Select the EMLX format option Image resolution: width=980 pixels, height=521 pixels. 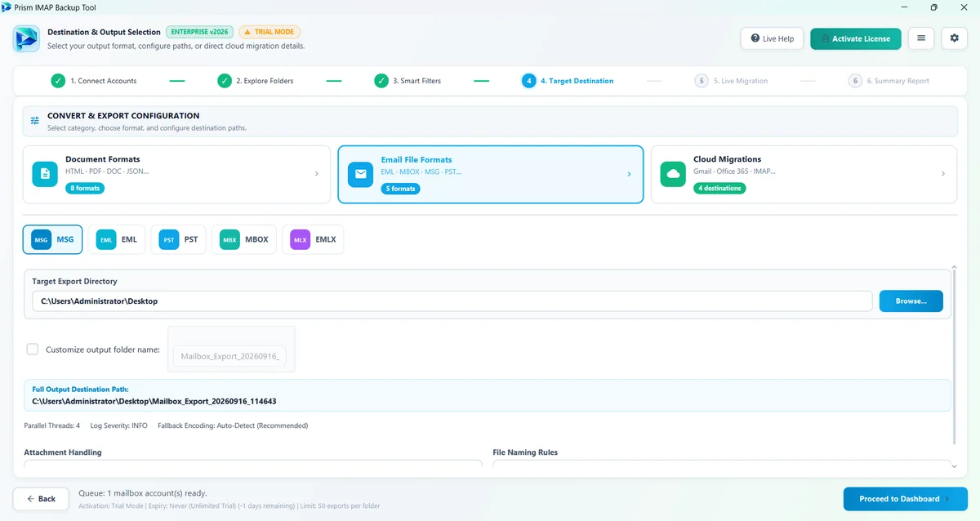click(313, 240)
